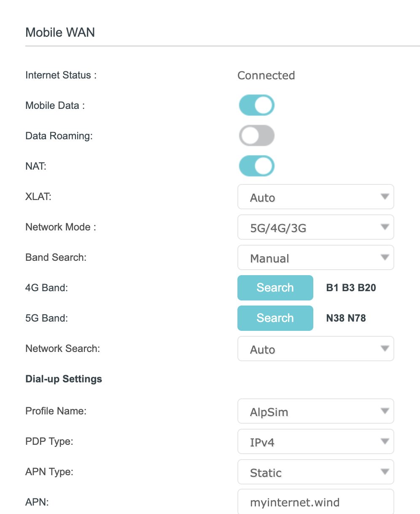
Task: Click Search for 4G Band
Action: (275, 288)
